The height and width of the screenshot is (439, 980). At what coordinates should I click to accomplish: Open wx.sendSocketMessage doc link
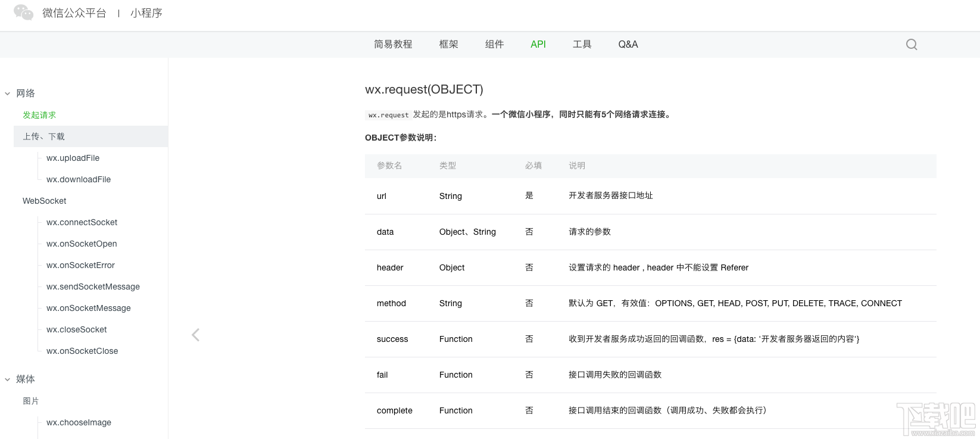coord(93,287)
